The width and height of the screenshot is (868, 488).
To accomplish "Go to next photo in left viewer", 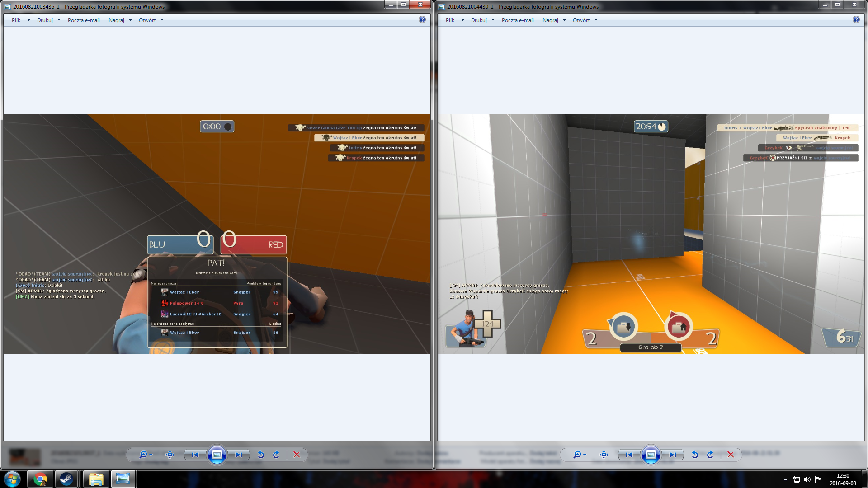I will (x=238, y=455).
